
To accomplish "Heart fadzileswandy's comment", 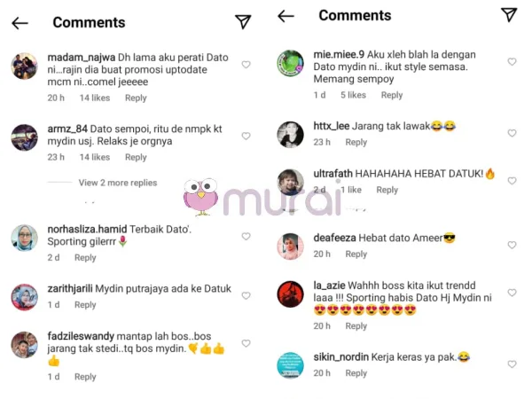I will tap(246, 343).
